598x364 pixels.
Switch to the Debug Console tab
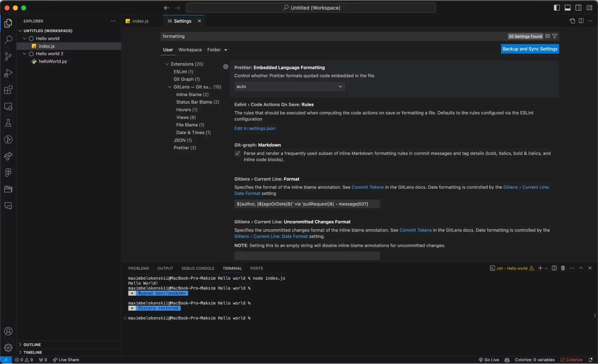[x=198, y=268]
